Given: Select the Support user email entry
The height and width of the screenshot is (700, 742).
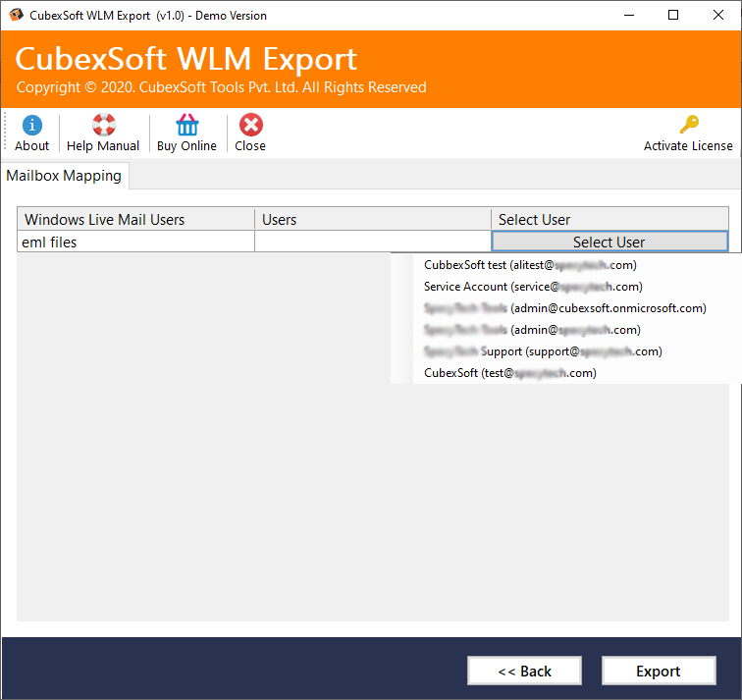Looking at the screenshot, I should point(543,351).
